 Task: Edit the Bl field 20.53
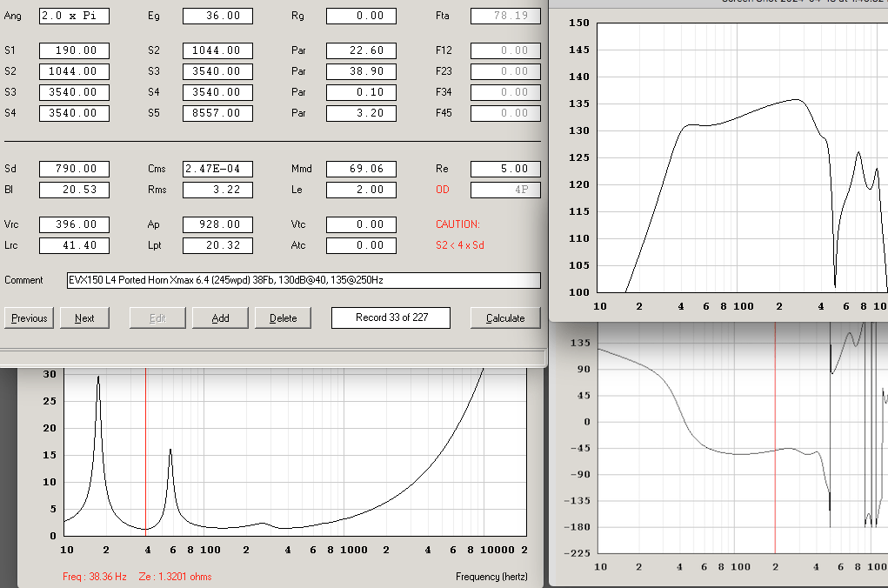tap(74, 190)
